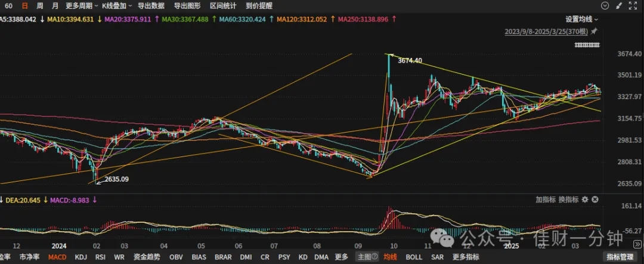The height and width of the screenshot is (264, 644).
Task: Select MACD indicator tab
Action: pyautogui.click(x=57, y=257)
